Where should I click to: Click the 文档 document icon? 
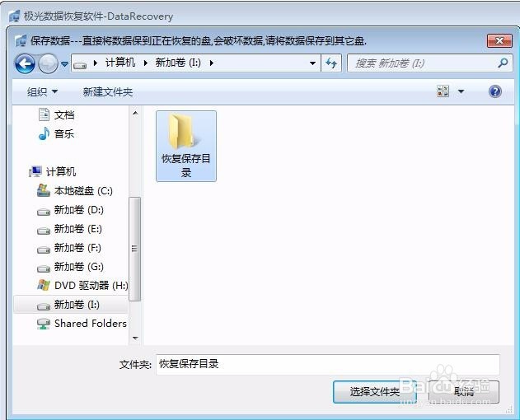[x=45, y=114]
